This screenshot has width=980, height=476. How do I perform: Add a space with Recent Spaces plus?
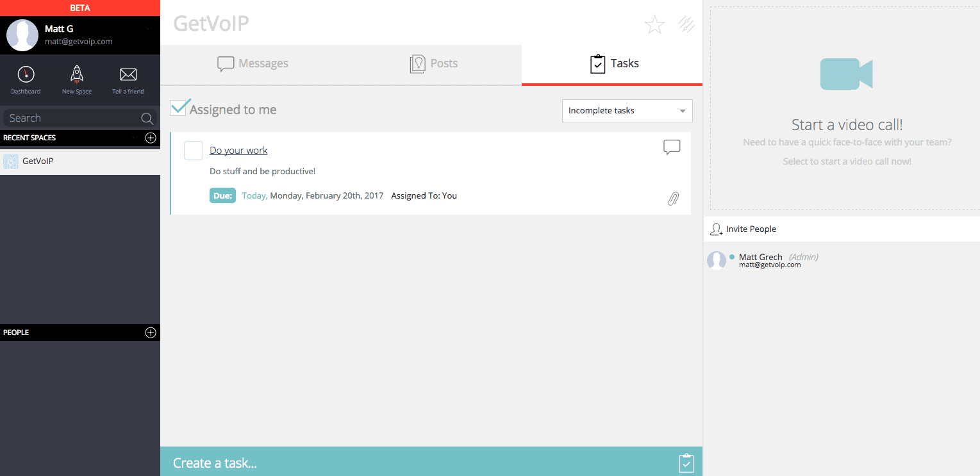point(151,138)
